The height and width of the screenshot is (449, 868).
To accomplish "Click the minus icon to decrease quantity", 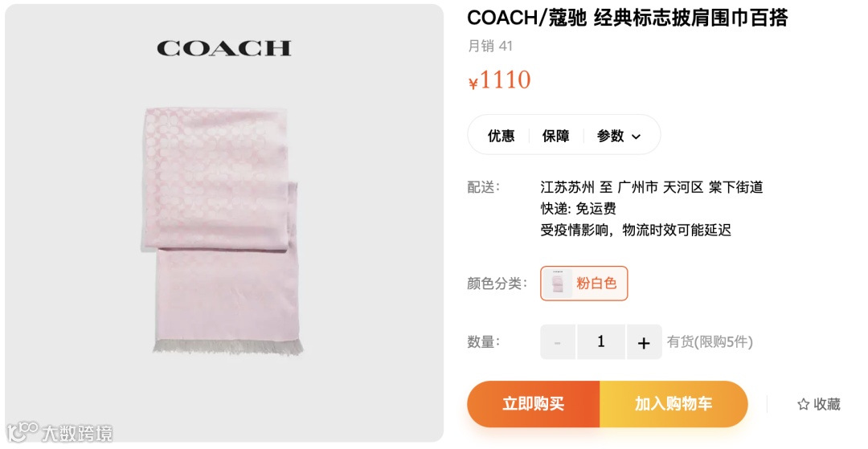I will [x=558, y=342].
